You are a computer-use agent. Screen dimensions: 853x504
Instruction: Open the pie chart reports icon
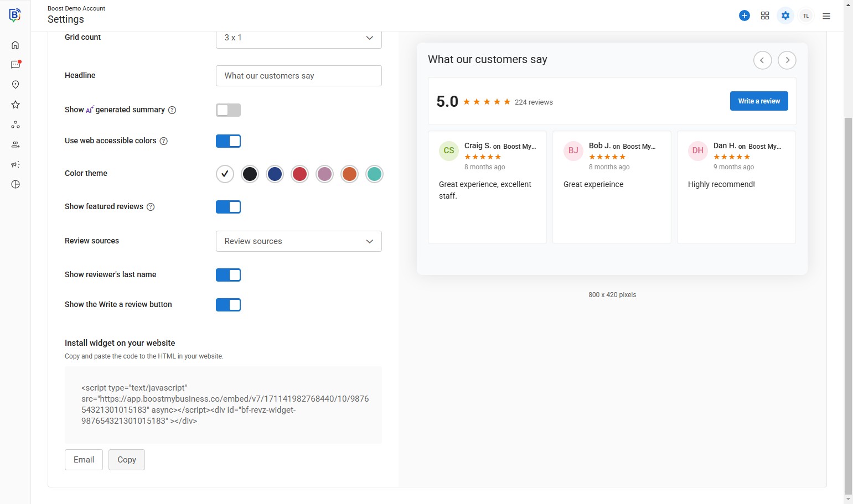tap(15, 184)
